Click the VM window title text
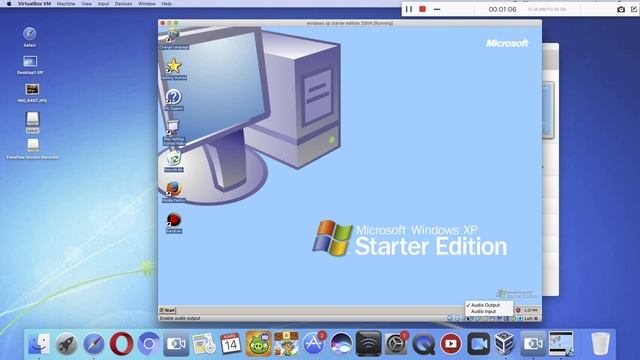This screenshot has height=360, width=640. click(350, 23)
